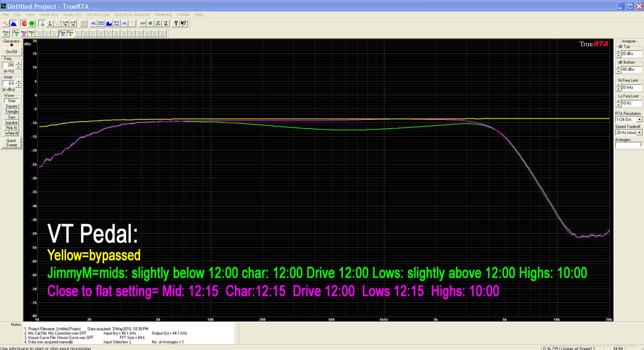644x350 pixels.
Task: Open the Metering menu
Action: (x=163, y=14)
